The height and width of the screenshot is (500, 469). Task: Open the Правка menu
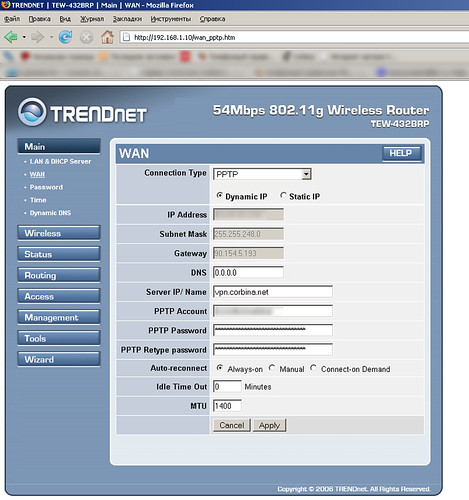(x=39, y=19)
